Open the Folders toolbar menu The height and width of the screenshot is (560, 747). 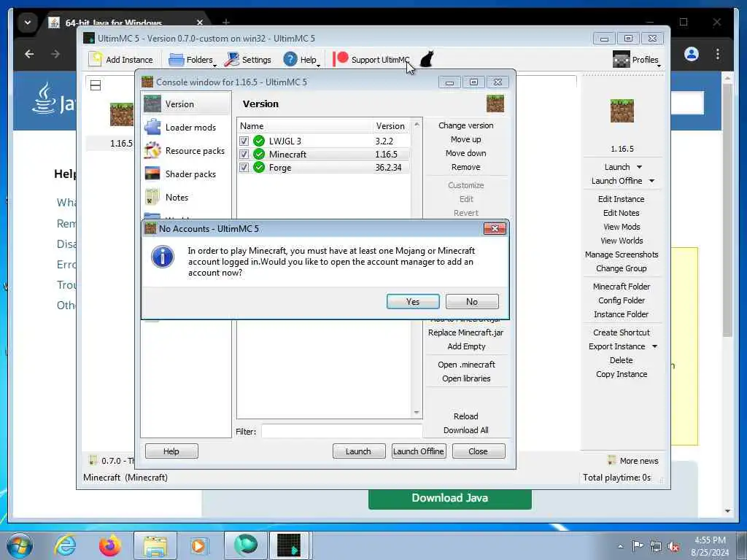[193, 60]
